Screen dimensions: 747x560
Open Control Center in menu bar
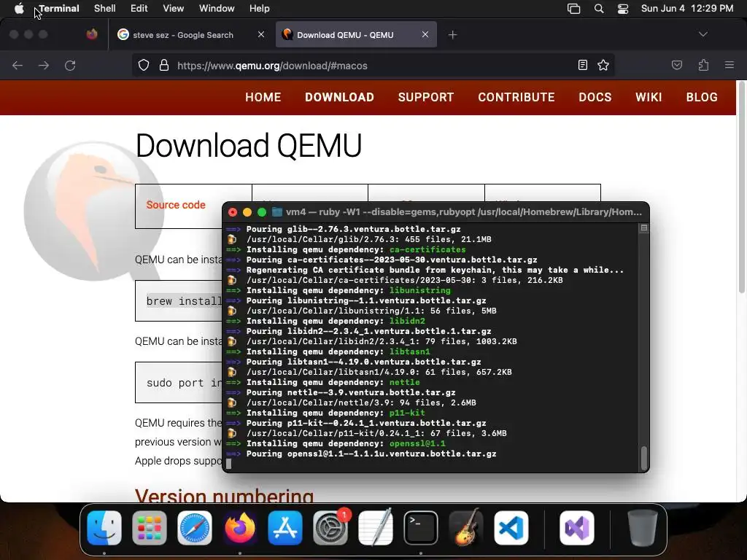tap(623, 9)
